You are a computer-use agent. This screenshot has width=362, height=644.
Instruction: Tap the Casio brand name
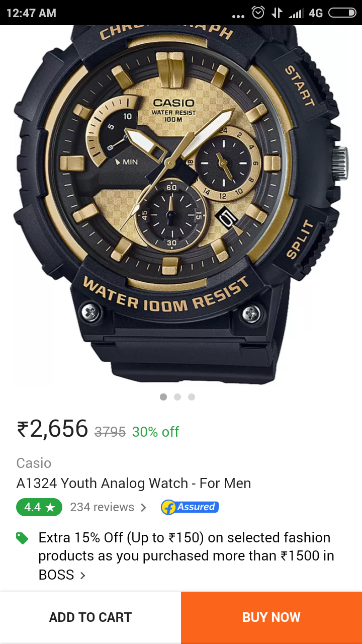(x=34, y=463)
